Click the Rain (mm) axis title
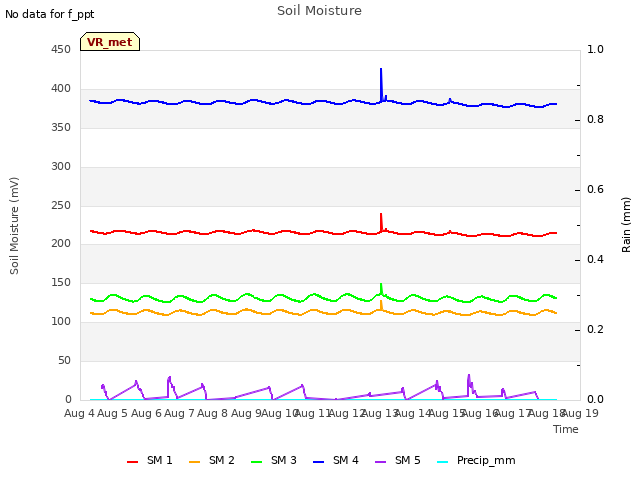 point(626,225)
